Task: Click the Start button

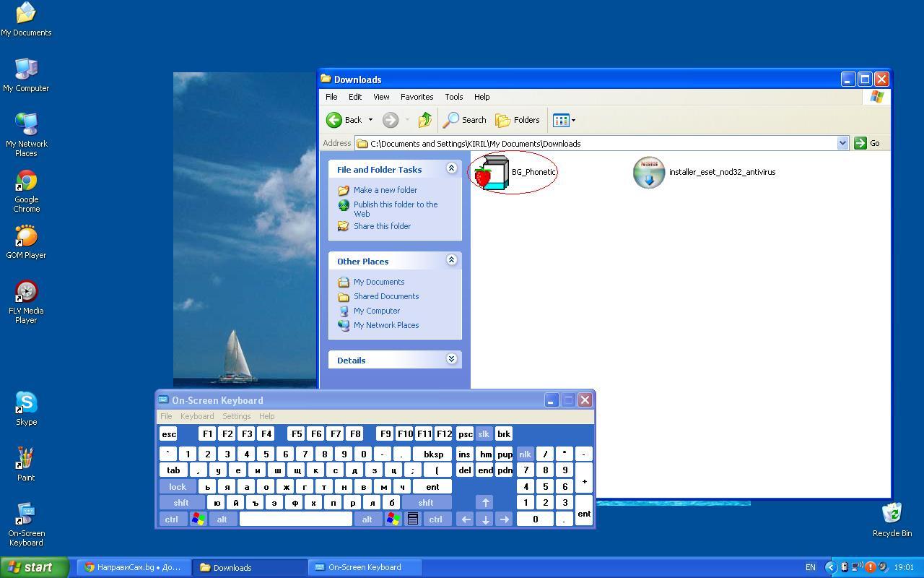Action: pyautogui.click(x=34, y=567)
